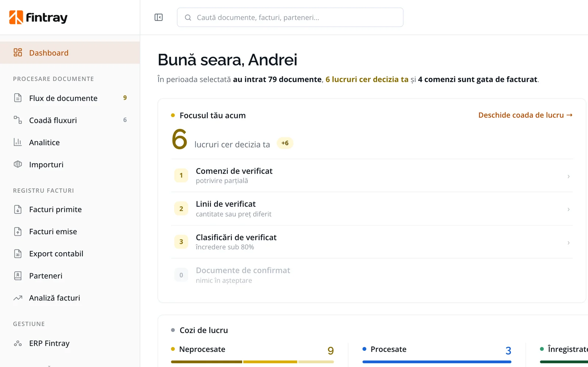Open Flux de documente menu item

pyautogui.click(x=70, y=98)
